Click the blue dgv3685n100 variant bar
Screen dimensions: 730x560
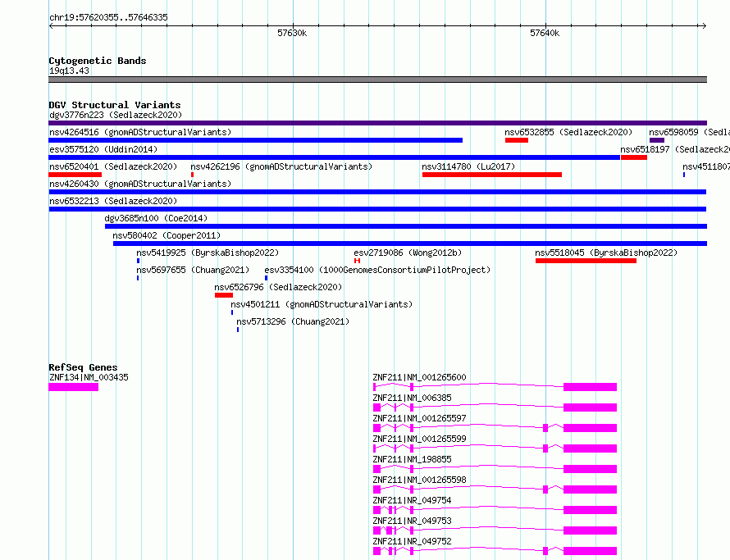click(406, 226)
